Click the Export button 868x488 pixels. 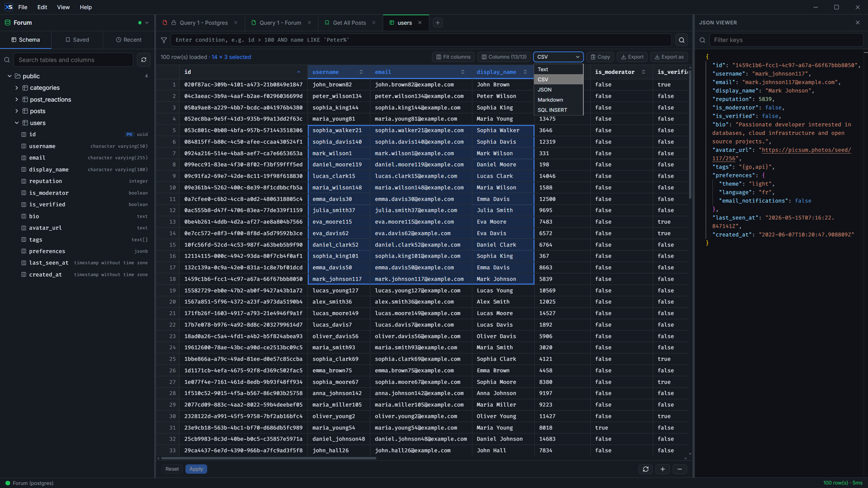[x=632, y=57]
